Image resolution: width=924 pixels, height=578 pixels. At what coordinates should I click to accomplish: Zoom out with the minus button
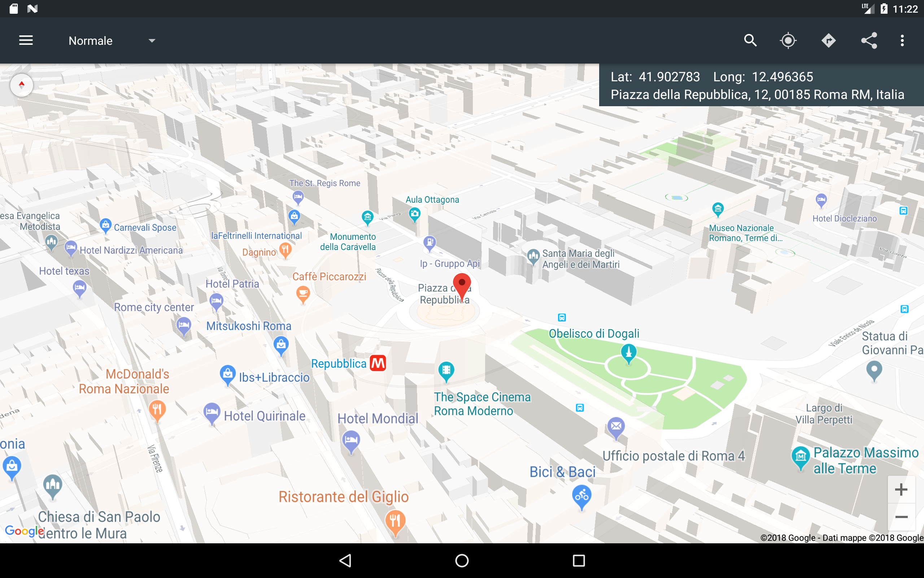(x=901, y=517)
